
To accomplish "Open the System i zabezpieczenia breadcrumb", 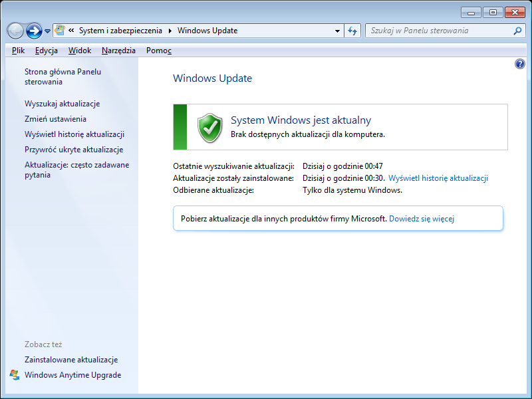I will [120, 31].
